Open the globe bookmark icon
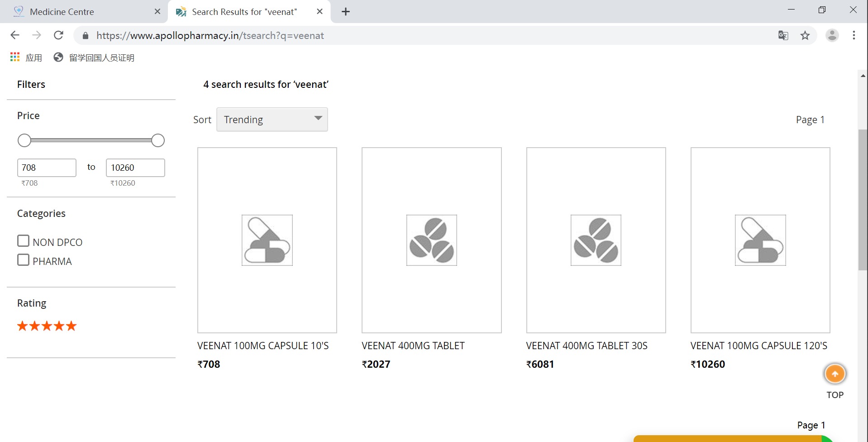The width and height of the screenshot is (868, 442). pyautogui.click(x=58, y=58)
